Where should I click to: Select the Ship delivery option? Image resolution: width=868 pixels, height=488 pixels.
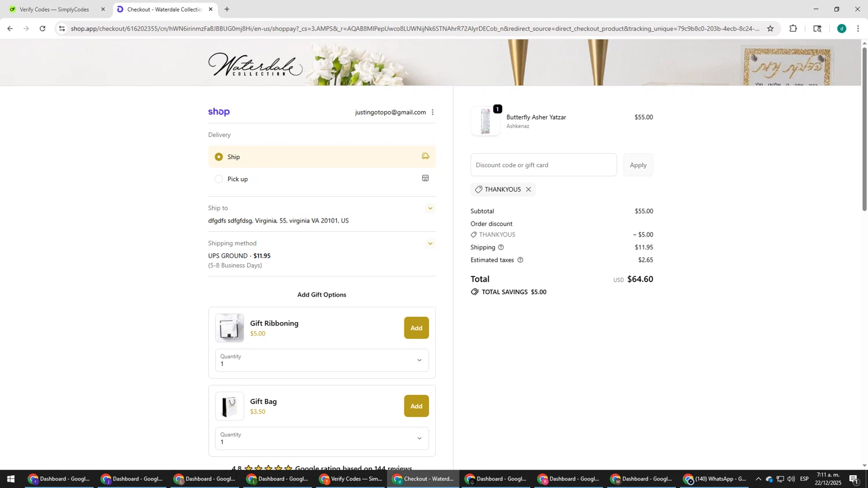(x=322, y=157)
